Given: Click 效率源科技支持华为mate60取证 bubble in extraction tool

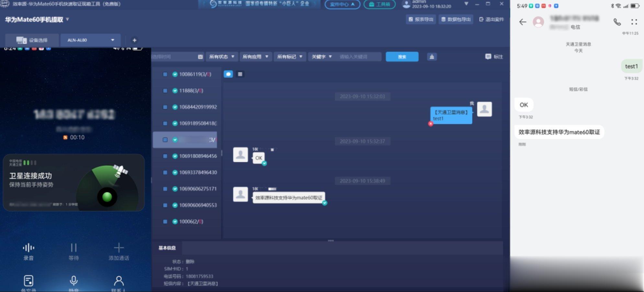Looking at the screenshot, I should pyautogui.click(x=289, y=198).
